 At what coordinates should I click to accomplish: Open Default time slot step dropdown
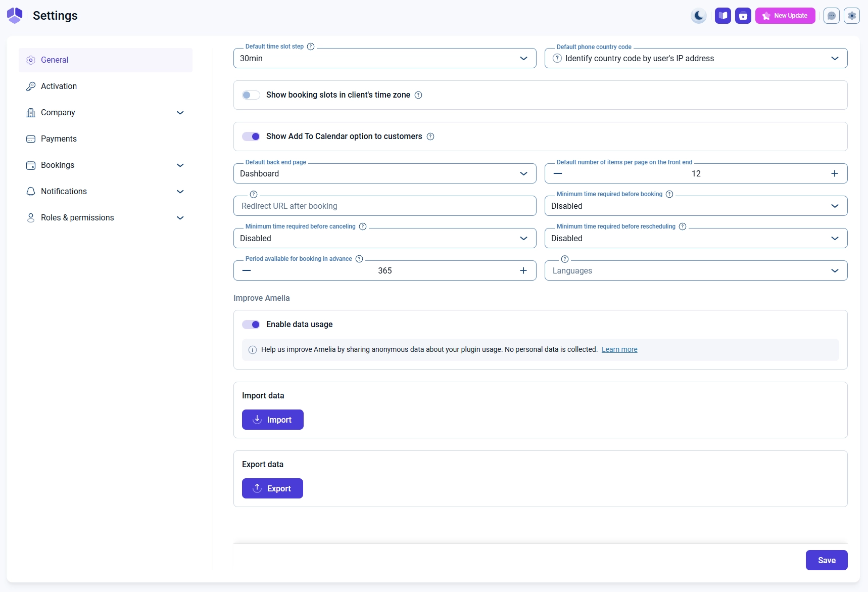(x=385, y=58)
